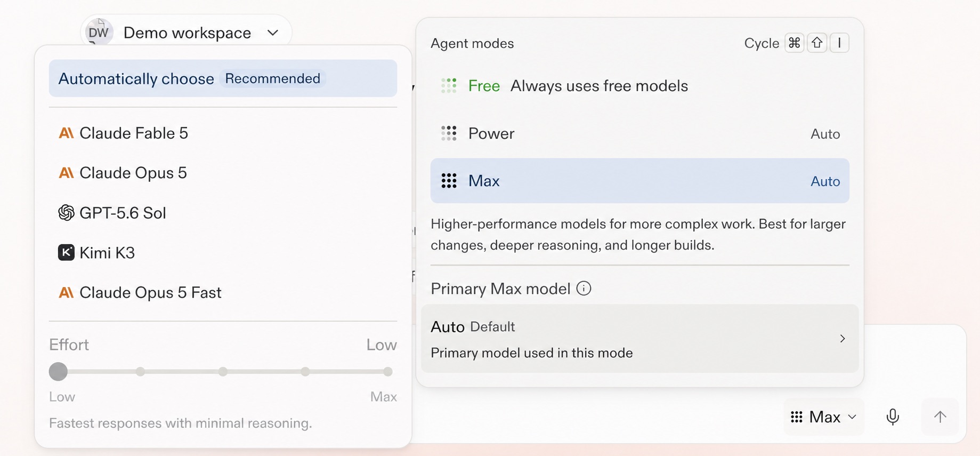Click the Command key icon in Cycle shortcut

[x=795, y=43]
